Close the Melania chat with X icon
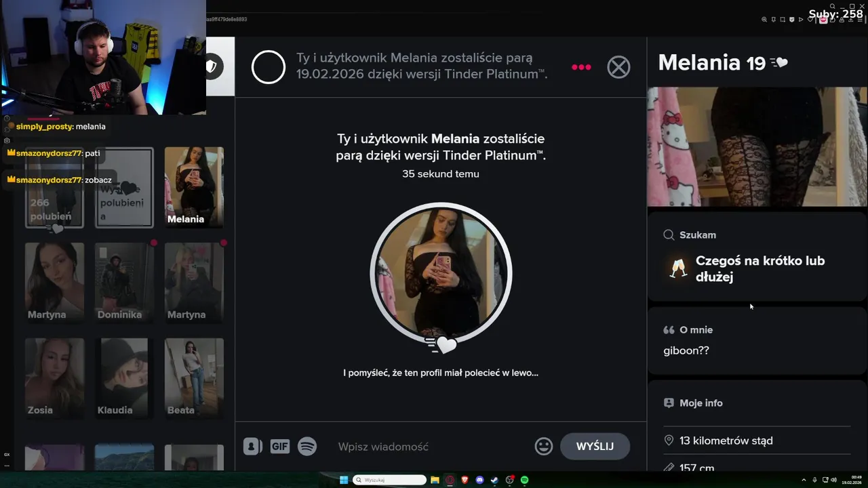This screenshot has width=868, height=488. [x=618, y=67]
